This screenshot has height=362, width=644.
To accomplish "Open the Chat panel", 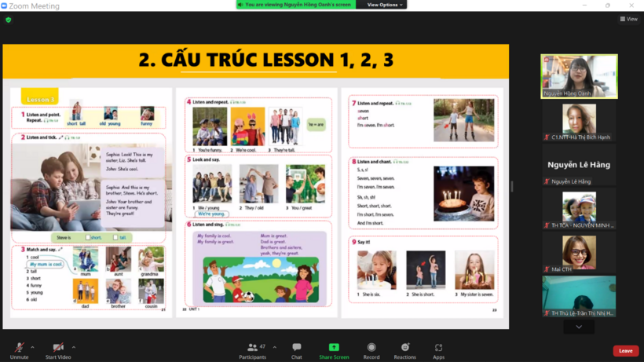I will coord(296,347).
